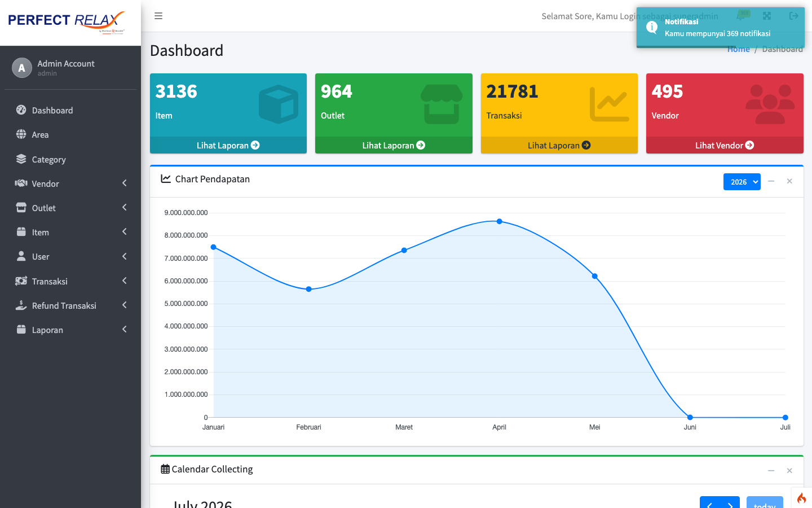This screenshot has width=812, height=508.
Task: Click the Perfect Relax logo
Action: [67, 22]
